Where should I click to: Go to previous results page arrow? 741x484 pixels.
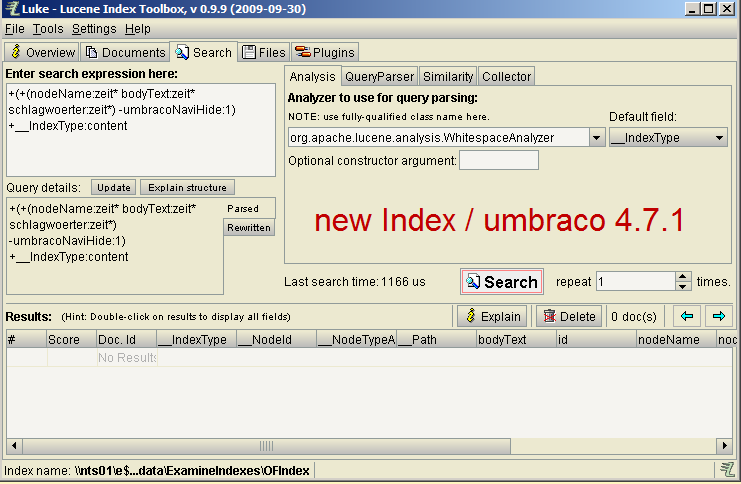(x=687, y=316)
